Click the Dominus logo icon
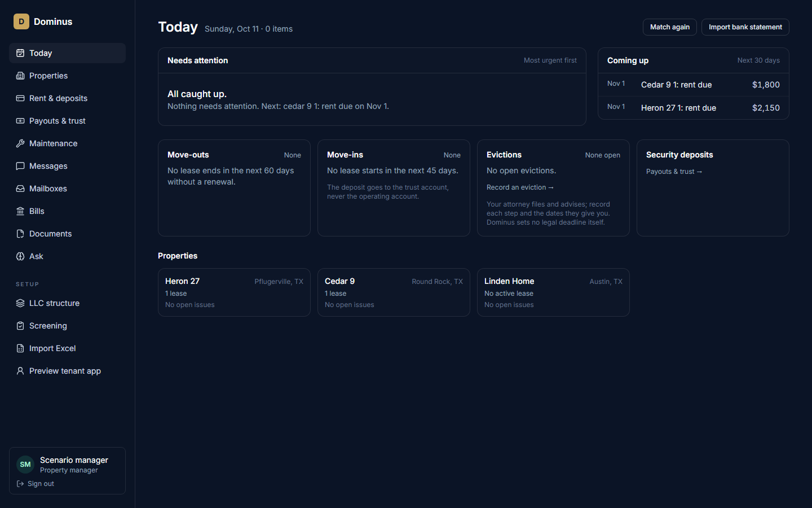This screenshot has height=508, width=812. [x=21, y=21]
